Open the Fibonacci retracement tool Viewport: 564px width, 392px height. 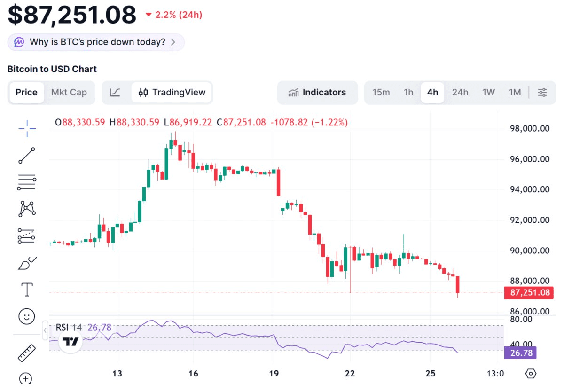[27, 182]
